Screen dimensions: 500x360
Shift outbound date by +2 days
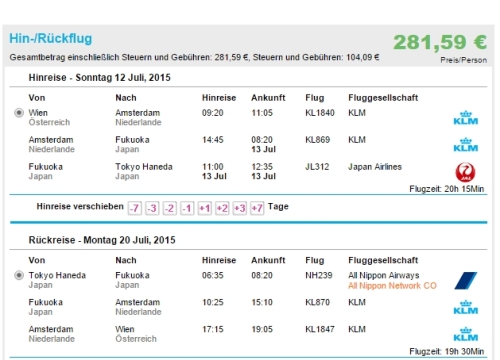click(222, 208)
